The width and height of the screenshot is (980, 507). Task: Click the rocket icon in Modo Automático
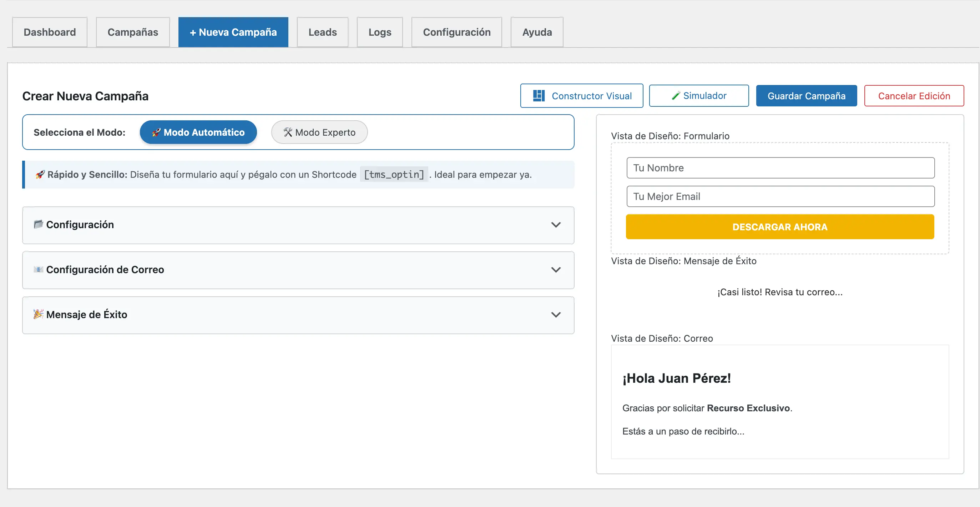point(156,132)
